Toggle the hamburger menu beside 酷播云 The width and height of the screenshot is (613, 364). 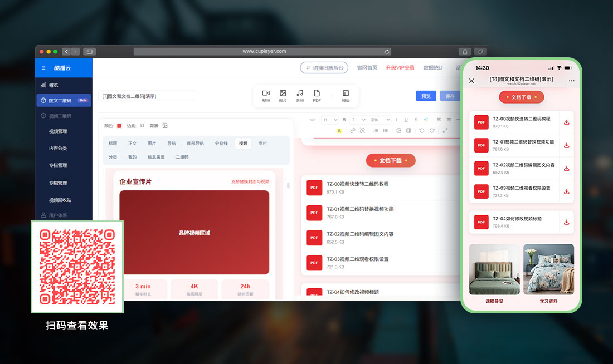[x=43, y=68]
